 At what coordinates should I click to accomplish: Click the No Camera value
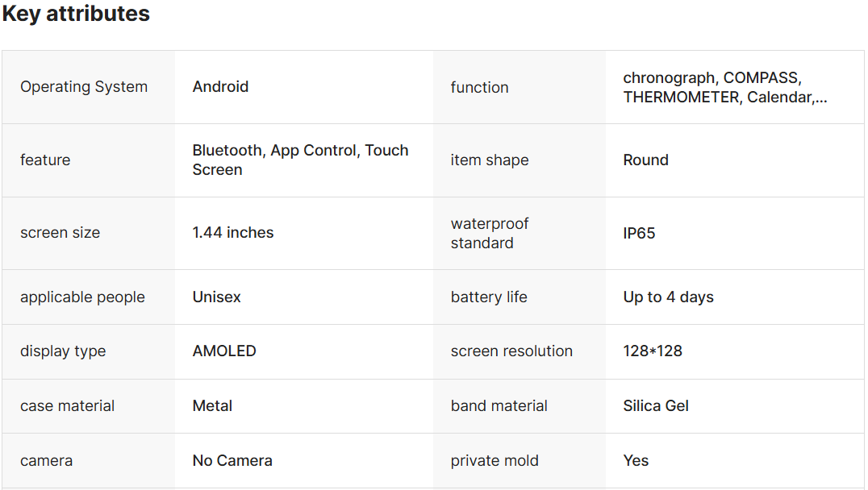(x=232, y=461)
